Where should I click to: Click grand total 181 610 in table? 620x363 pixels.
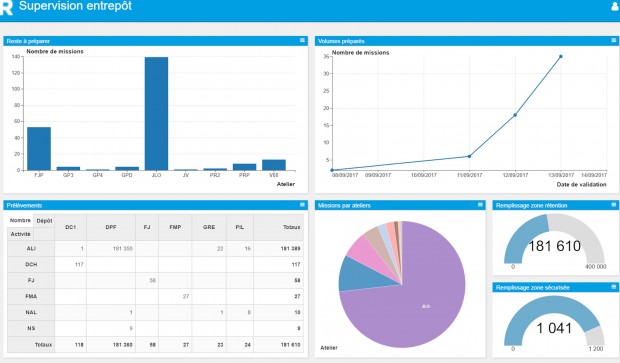pyautogui.click(x=291, y=345)
